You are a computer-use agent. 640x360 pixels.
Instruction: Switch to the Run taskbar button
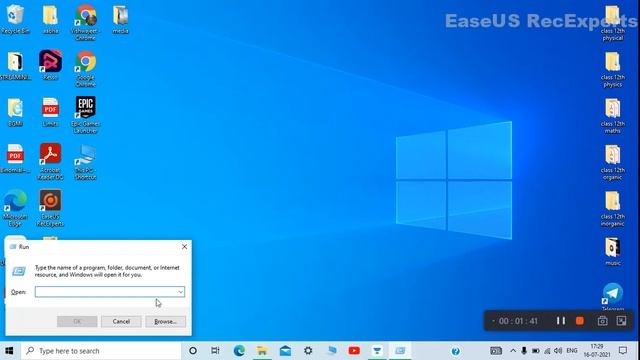point(400,351)
